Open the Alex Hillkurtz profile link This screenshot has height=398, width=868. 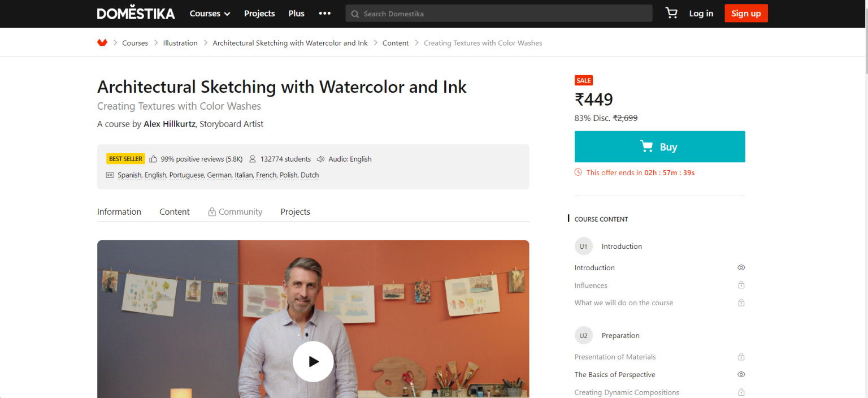[169, 123]
